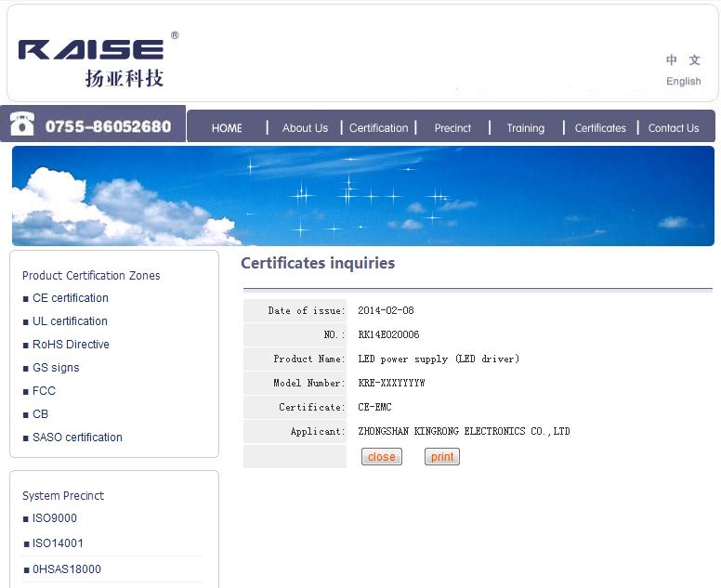Open the ISO14001 link
Image resolution: width=721 pixels, height=588 pixels.
(x=58, y=543)
